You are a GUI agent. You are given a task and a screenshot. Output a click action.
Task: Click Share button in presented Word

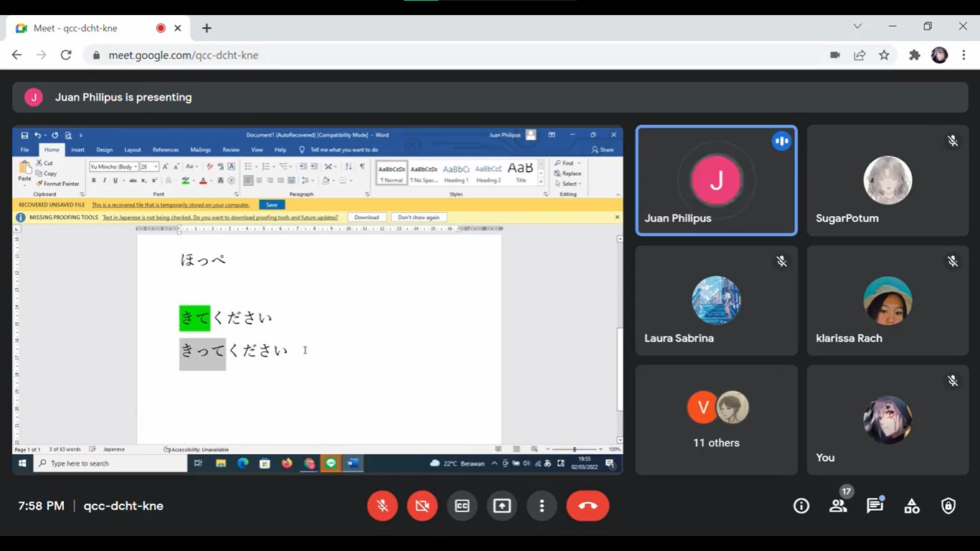pos(603,150)
